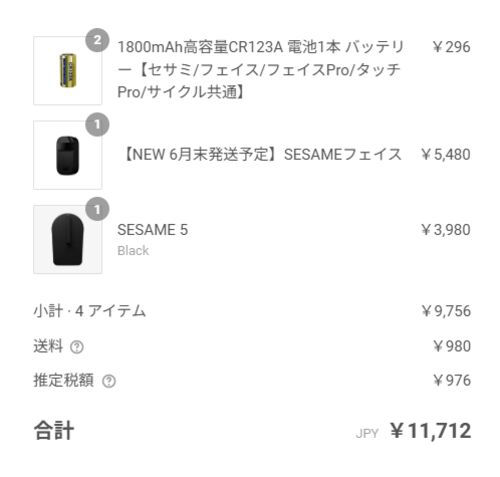Select the SESAME 5 product name
Viewport: 500px width, 477px height.
[x=153, y=230]
